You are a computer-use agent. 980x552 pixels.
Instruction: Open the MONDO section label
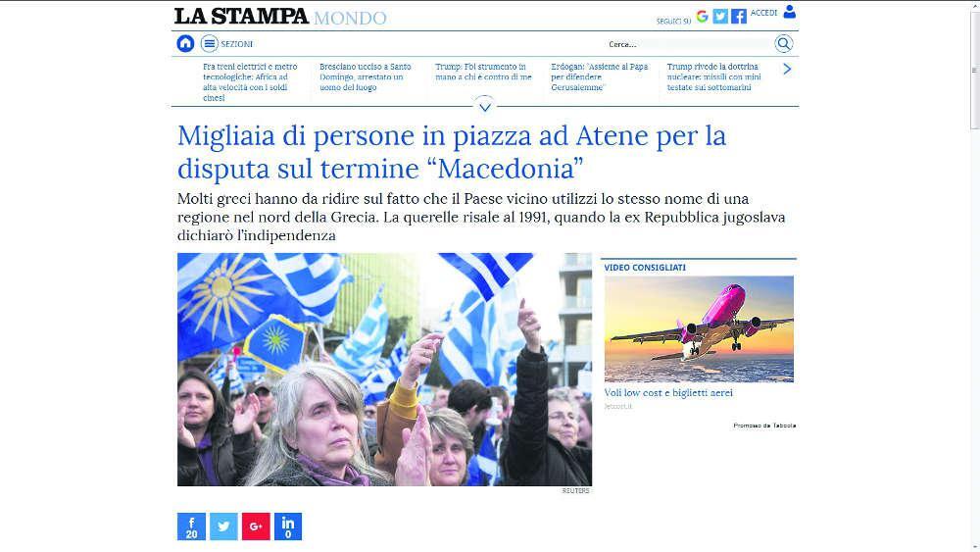(x=350, y=18)
